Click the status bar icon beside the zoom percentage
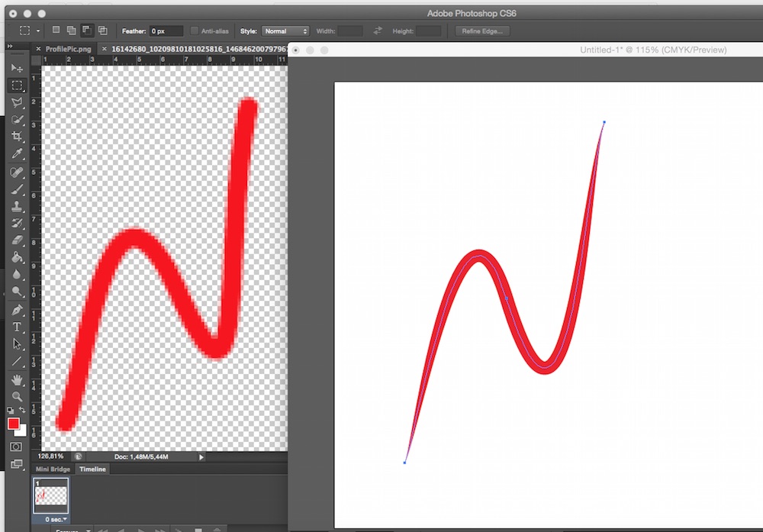Image resolution: width=763 pixels, height=532 pixels. coord(78,456)
